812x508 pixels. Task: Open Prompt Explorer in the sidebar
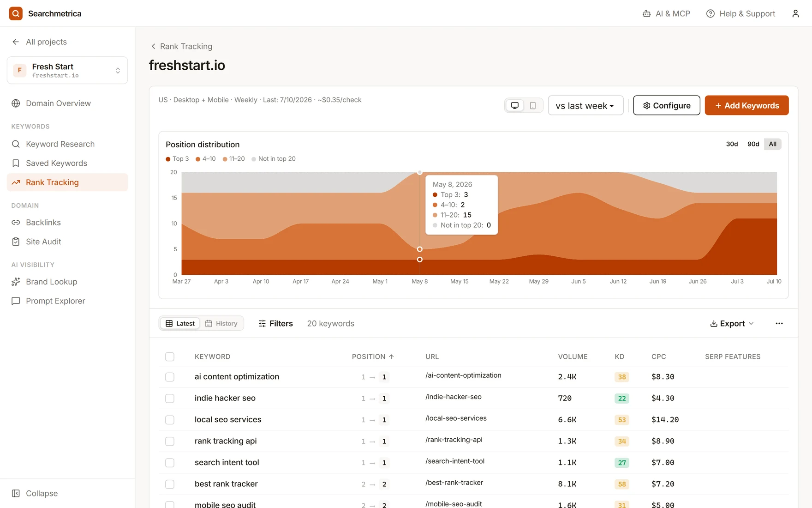67,301
